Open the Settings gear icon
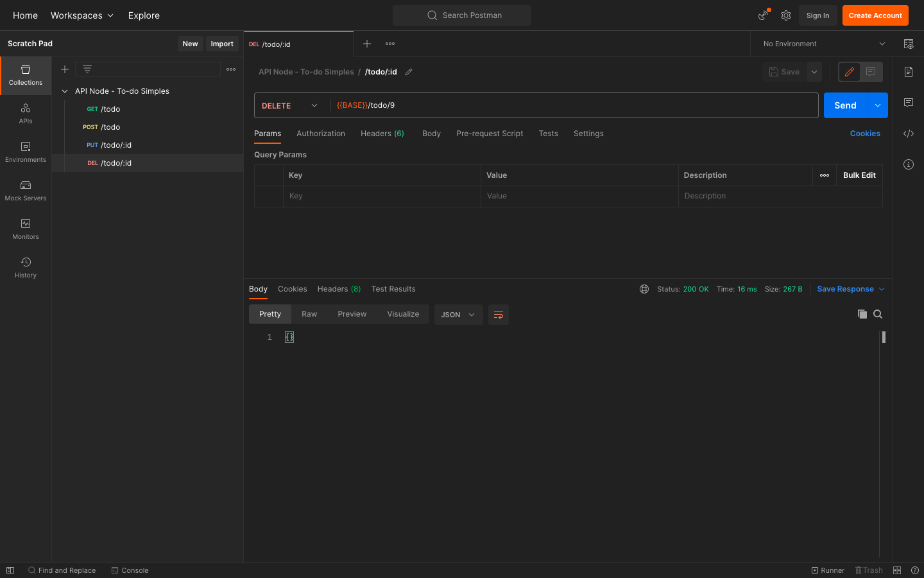This screenshot has height=578, width=924. (786, 15)
